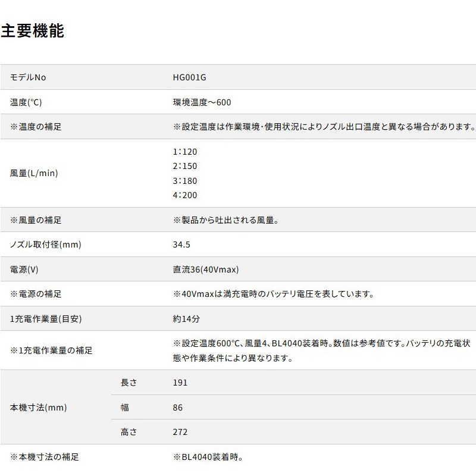Select airflow value 1:120

point(185,152)
